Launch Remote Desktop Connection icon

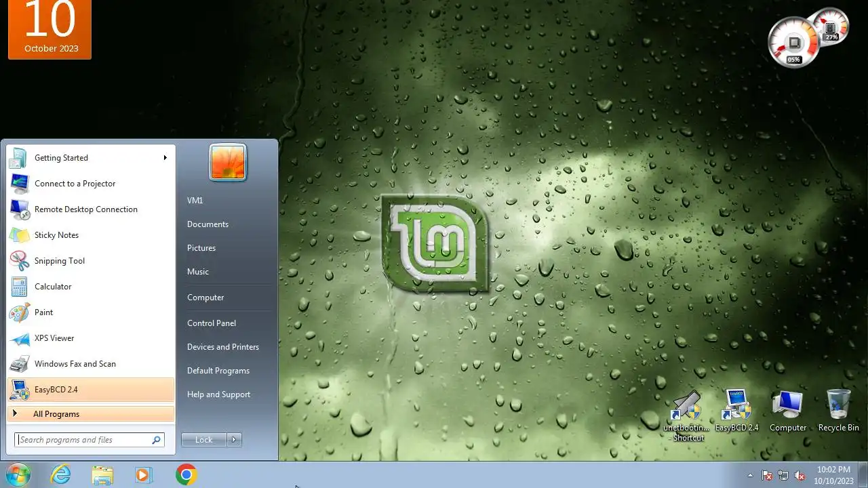19,209
